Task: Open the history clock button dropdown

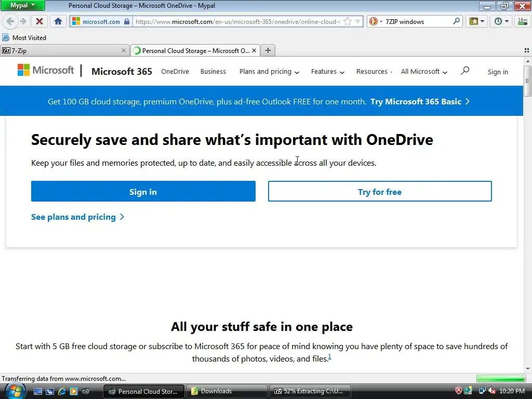Action: 501,21
